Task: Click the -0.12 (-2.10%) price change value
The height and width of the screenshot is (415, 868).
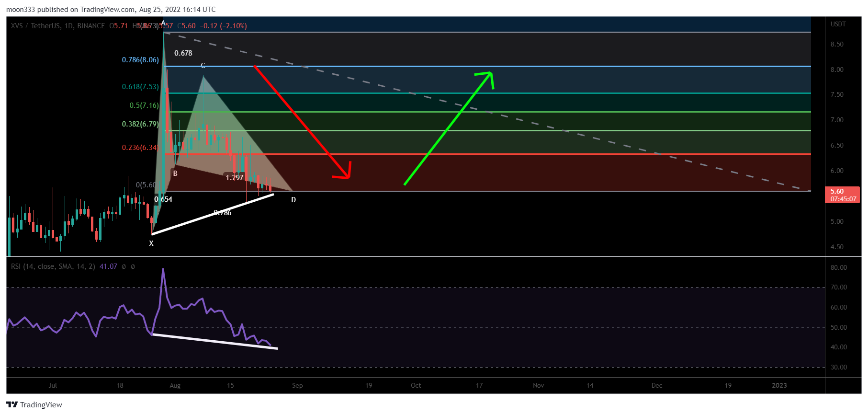Action: tap(223, 26)
